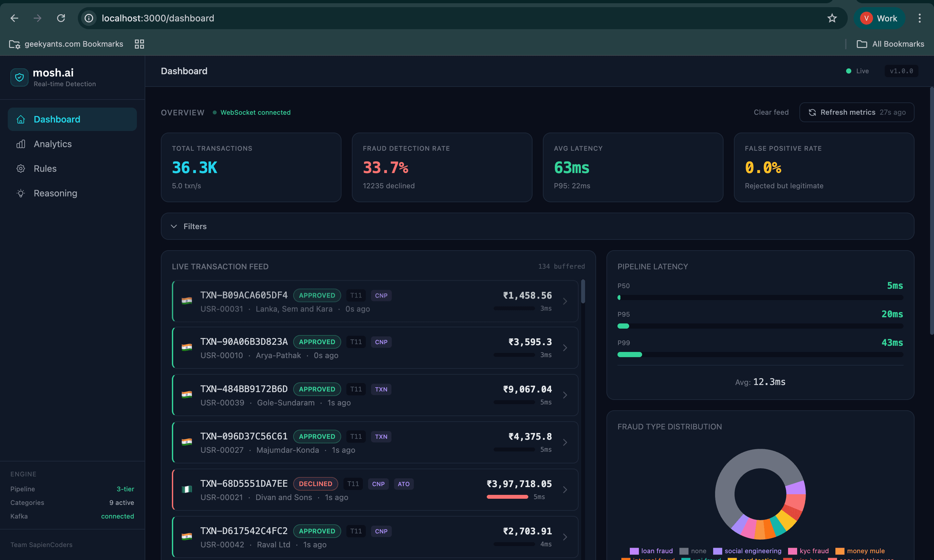Click the Clear feed button
934x560 pixels.
[x=771, y=112]
